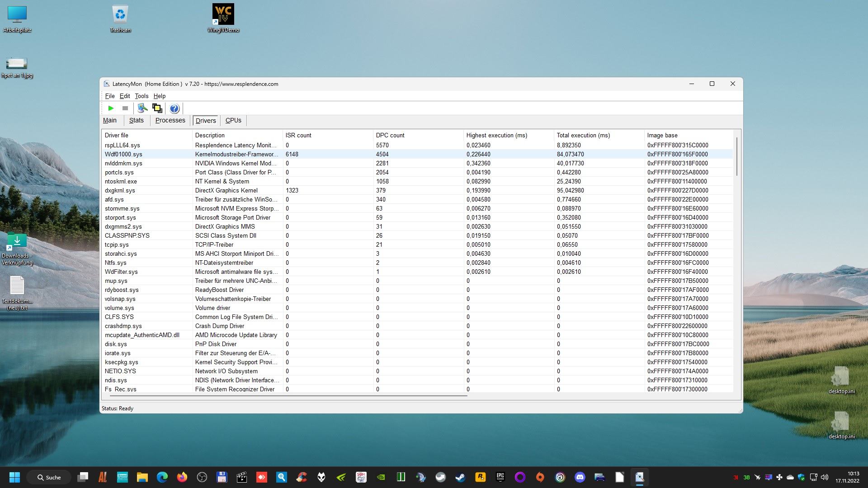Select the Downloads - Verknüpfung desktop shortcut
Screen dimensions: 868x488
pyautogui.click(x=17, y=249)
